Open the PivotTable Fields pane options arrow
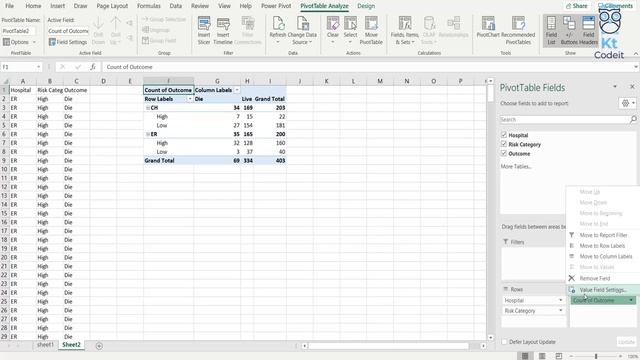 pyautogui.click(x=615, y=87)
